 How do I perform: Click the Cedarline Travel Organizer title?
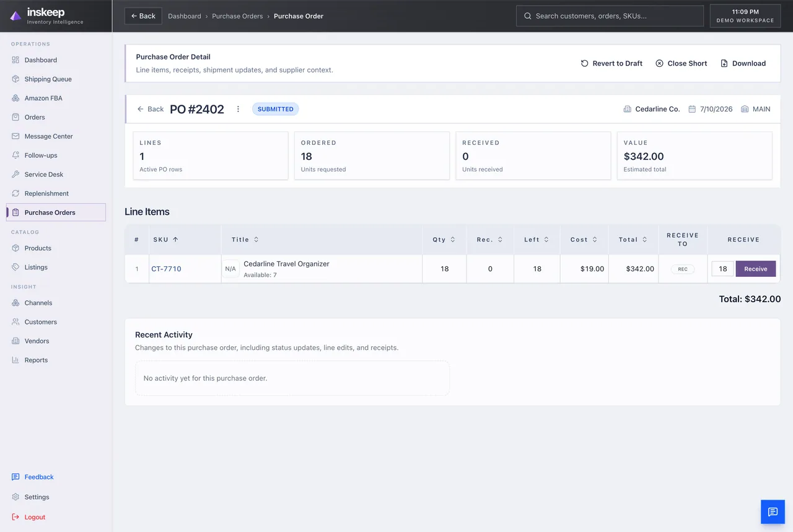tap(286, 264)
